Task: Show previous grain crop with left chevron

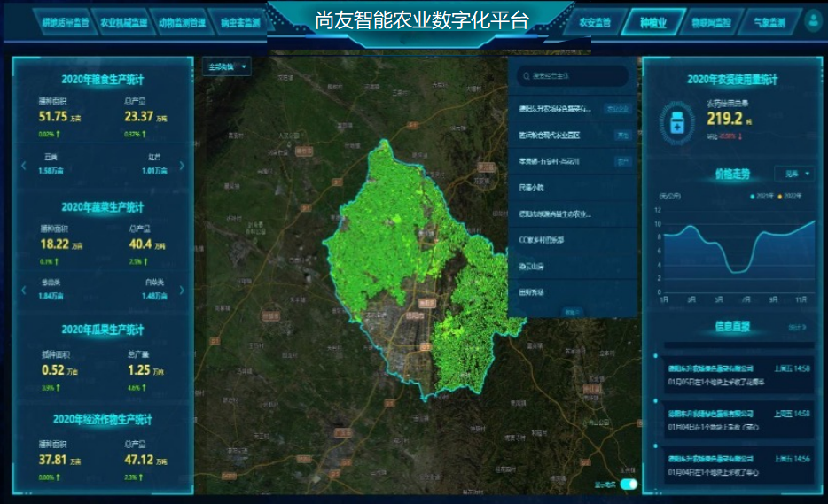Action: [24, 166]
